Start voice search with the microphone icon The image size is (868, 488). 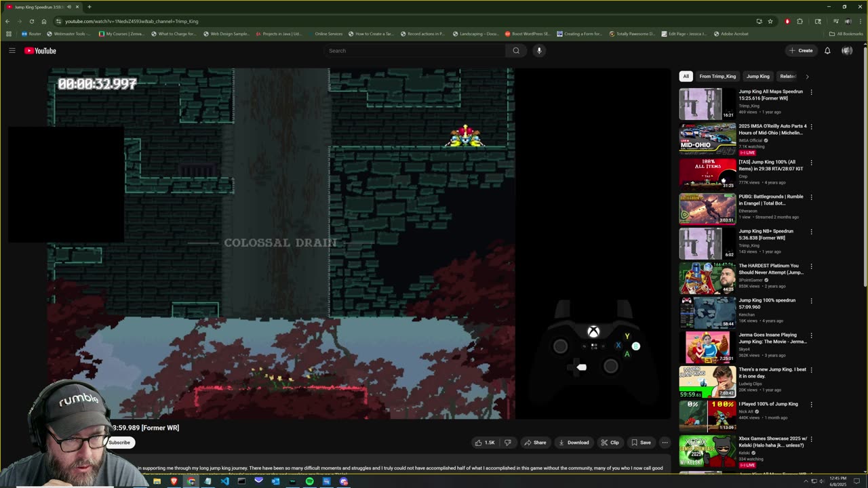coord(539,51)
